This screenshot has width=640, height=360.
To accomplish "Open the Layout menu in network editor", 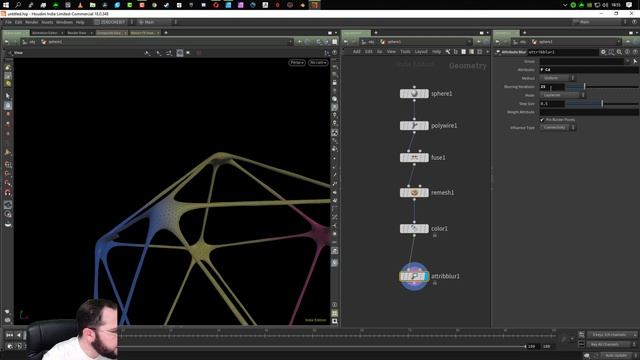I will (x=421, y=52).
